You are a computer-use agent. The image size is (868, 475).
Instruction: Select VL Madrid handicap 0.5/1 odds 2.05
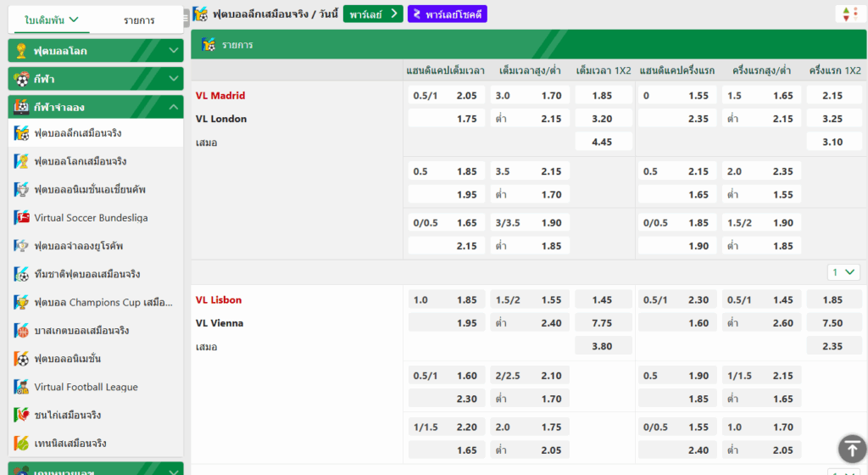point(446,95)
